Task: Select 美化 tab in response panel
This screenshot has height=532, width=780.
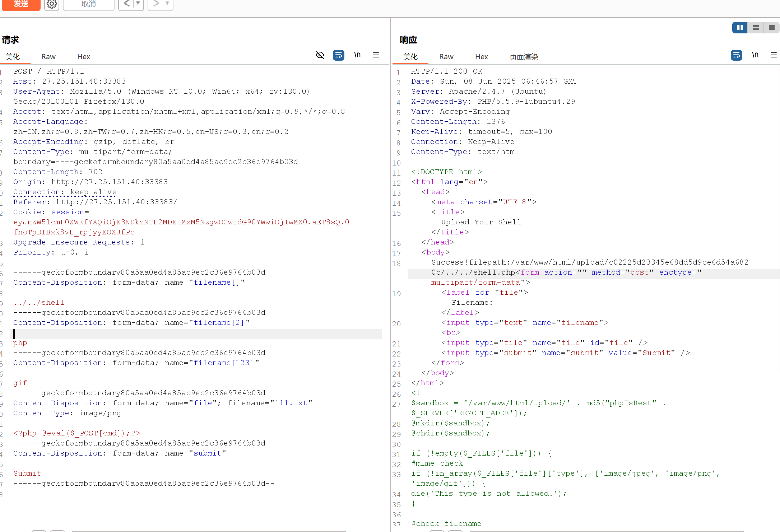Action: [x=410, y=57]
